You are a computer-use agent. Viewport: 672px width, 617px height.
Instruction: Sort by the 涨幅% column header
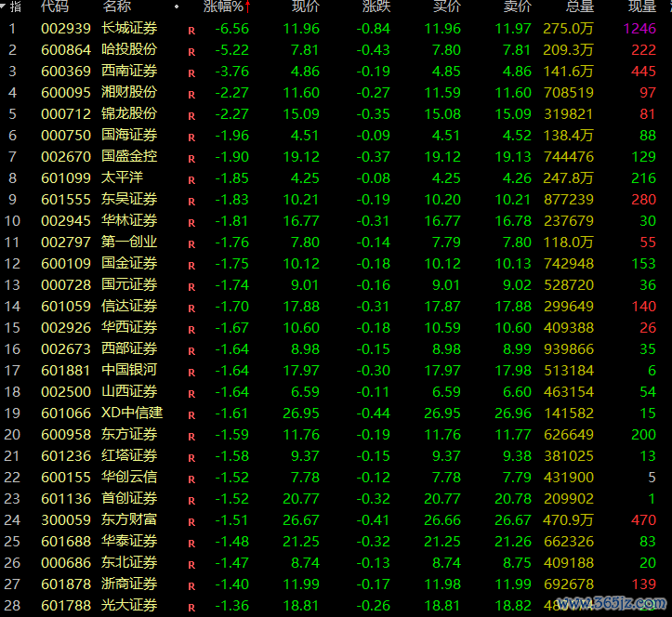(227, 6)
